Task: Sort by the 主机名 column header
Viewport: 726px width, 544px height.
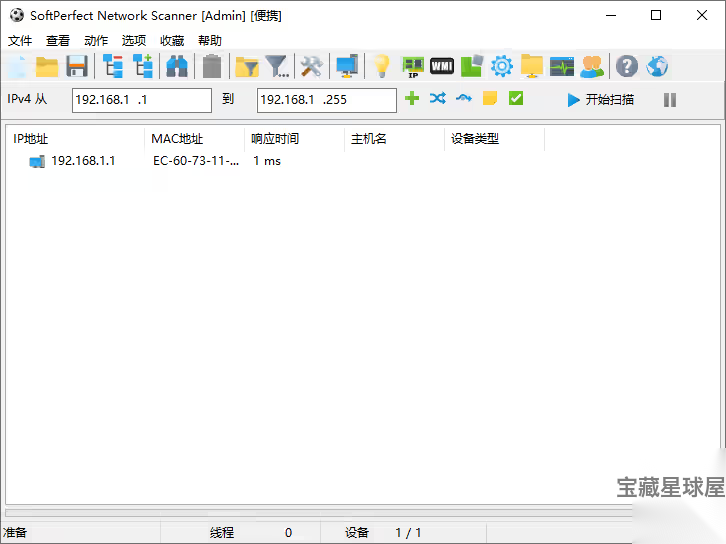Action: tap(394, 138)
